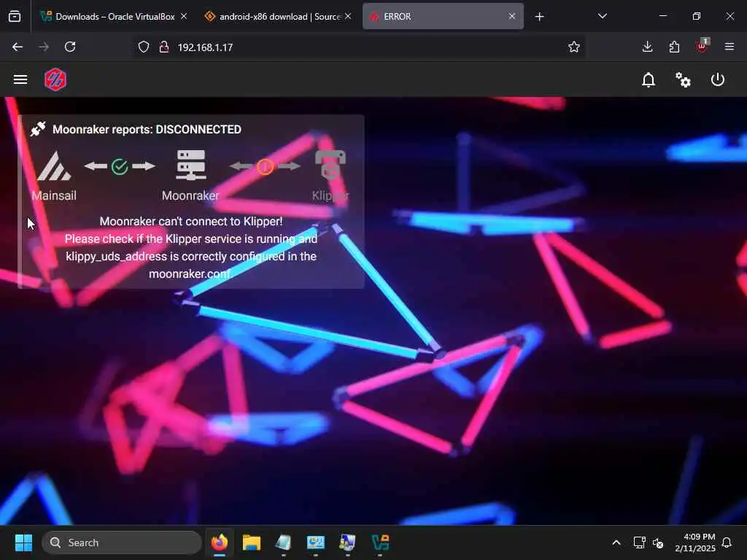
Task: Click the insecure connection padlock icon
Action: pos(164,47)
